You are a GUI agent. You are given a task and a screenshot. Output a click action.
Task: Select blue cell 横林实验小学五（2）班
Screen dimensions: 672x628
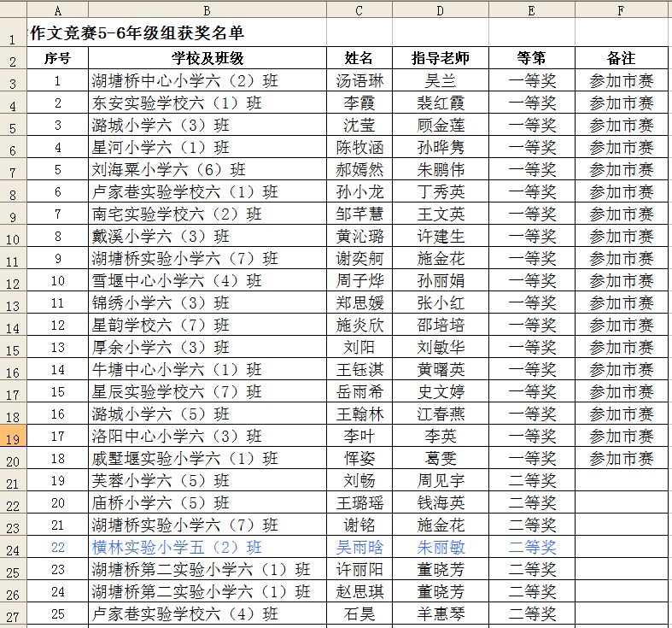pos(207,547)
